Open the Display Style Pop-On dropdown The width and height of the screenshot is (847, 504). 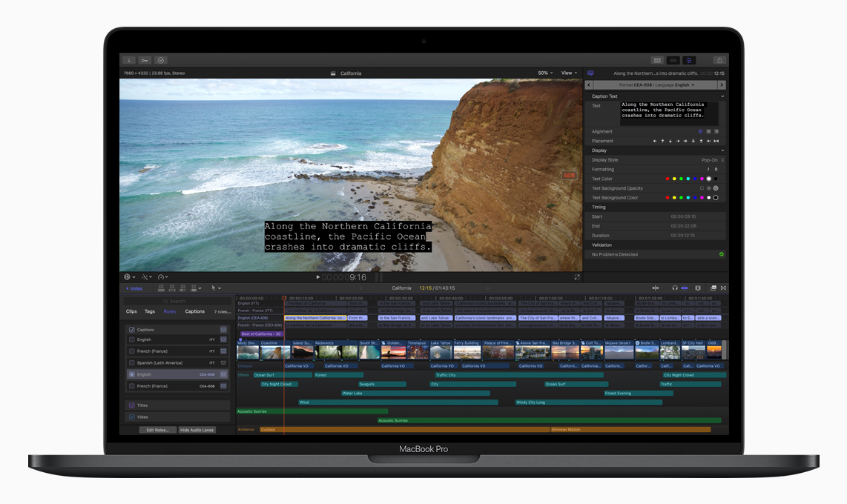713,159
